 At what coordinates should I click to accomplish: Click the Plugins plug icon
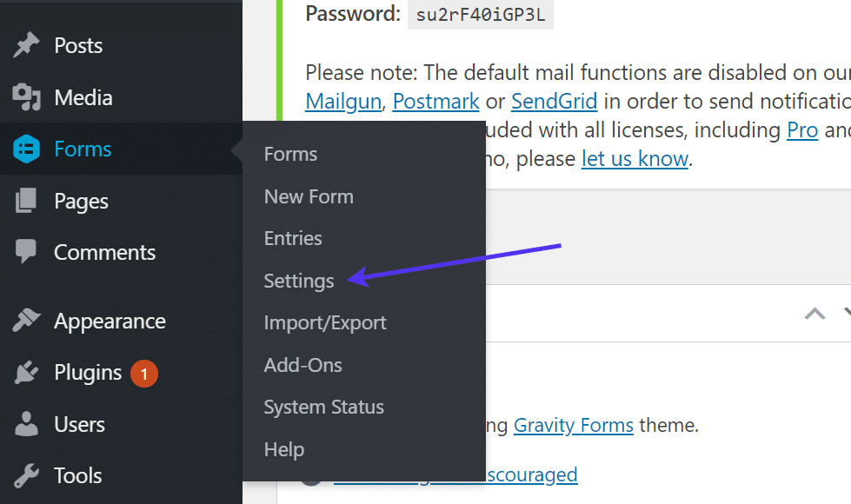point(26,373)
